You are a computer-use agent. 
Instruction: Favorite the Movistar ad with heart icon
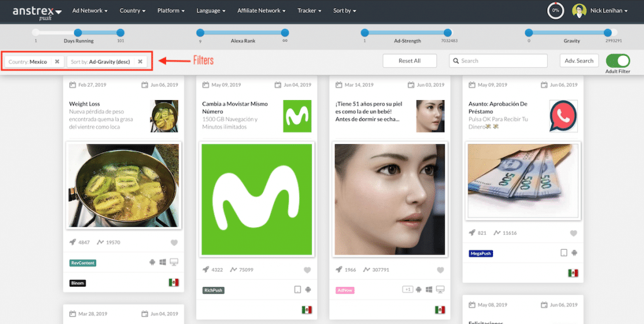[308, 270]
